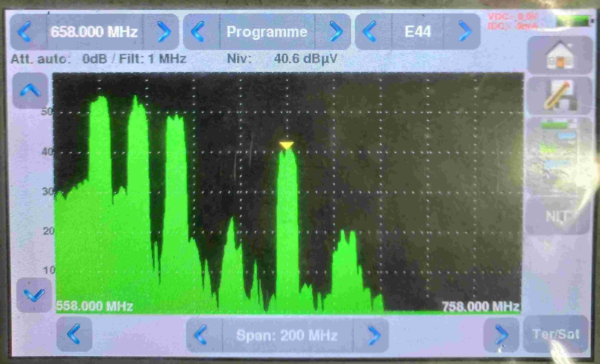Go to the Home screen icon
The width and height of the screenshot is (600, 364).
[x=559, y=55]
